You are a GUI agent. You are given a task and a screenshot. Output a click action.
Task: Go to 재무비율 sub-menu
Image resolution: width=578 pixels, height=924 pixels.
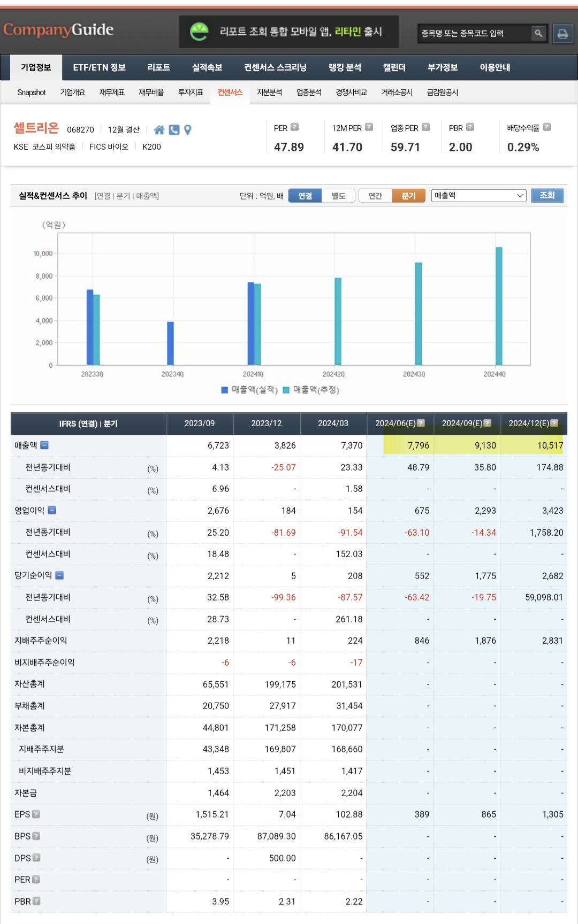coord(151,93)
